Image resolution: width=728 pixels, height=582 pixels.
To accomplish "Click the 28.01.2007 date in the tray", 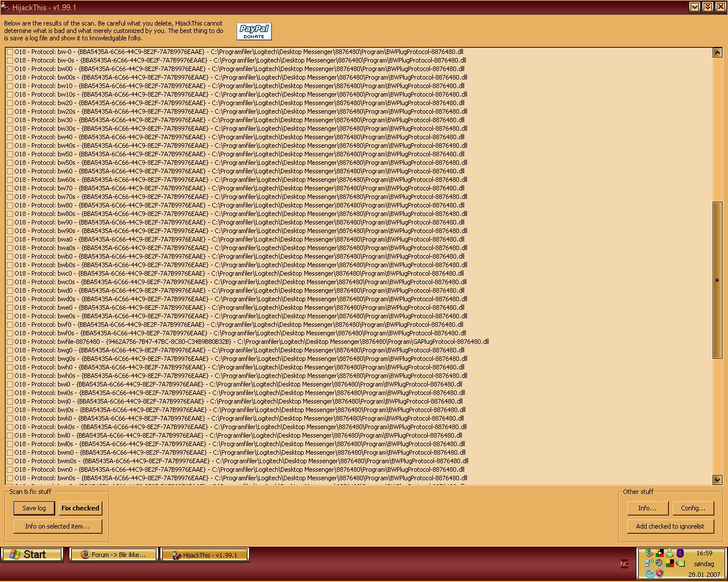I will point(704,575).
